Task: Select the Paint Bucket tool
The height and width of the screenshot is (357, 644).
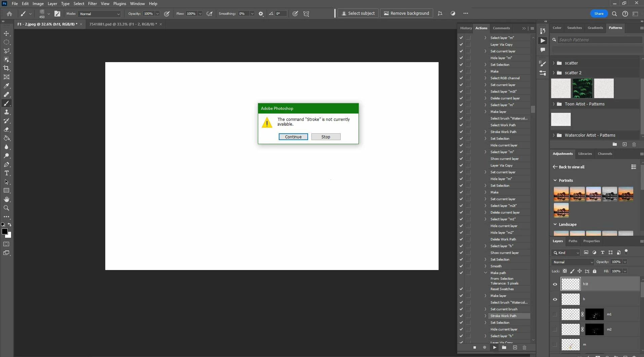Action: (x=6, y=138)
